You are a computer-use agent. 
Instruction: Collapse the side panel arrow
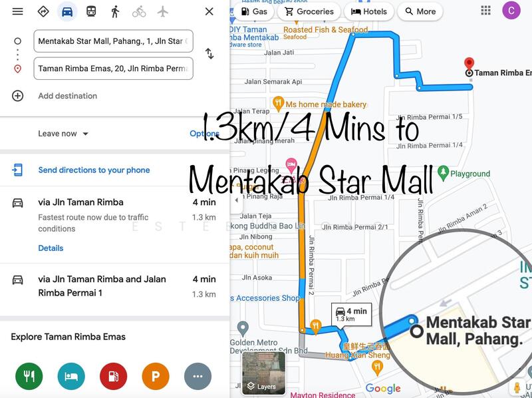(x=235, y=200)
